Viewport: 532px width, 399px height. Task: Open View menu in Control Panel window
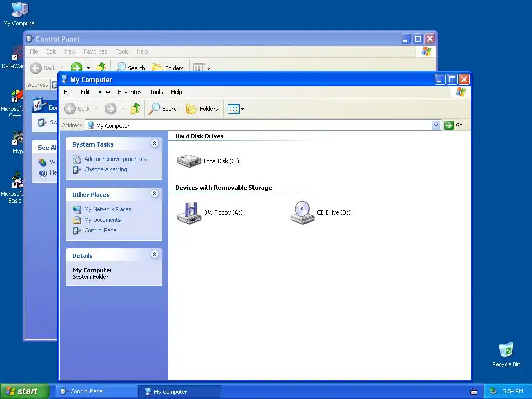pyautogui.click(x=70, y=51)
